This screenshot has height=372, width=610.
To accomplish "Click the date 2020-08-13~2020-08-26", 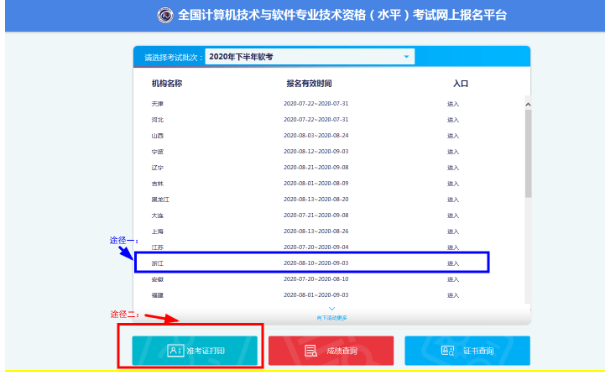I will coord(316,231).
